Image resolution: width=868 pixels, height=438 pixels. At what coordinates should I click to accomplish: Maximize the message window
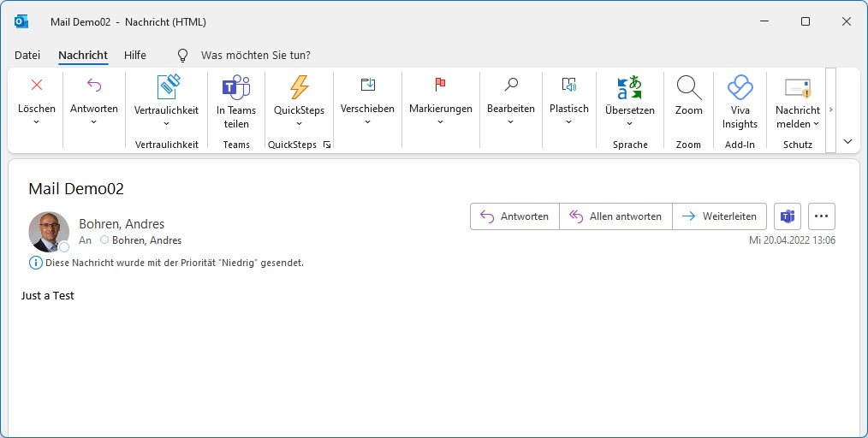click(806, 21)
